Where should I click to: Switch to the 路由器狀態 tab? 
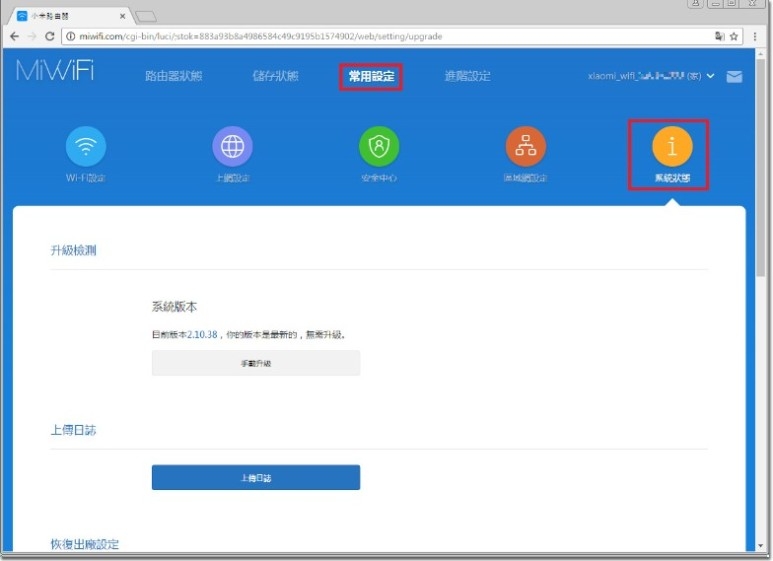pos(173,76)
